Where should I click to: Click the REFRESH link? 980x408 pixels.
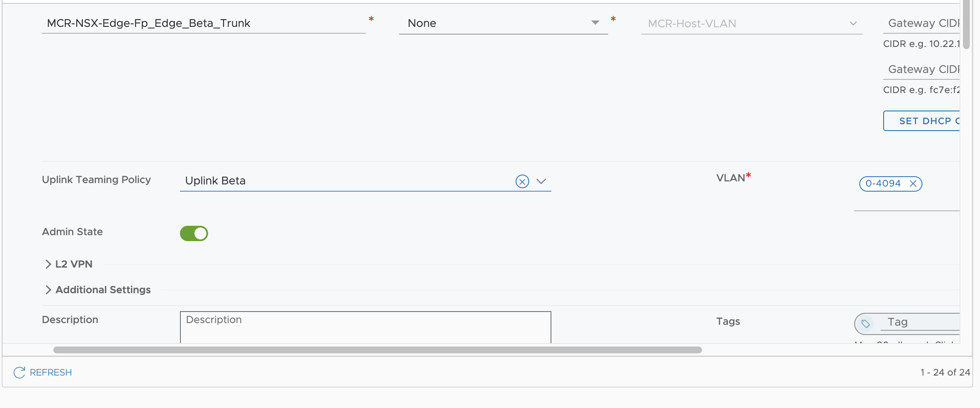tap(51, 373)
